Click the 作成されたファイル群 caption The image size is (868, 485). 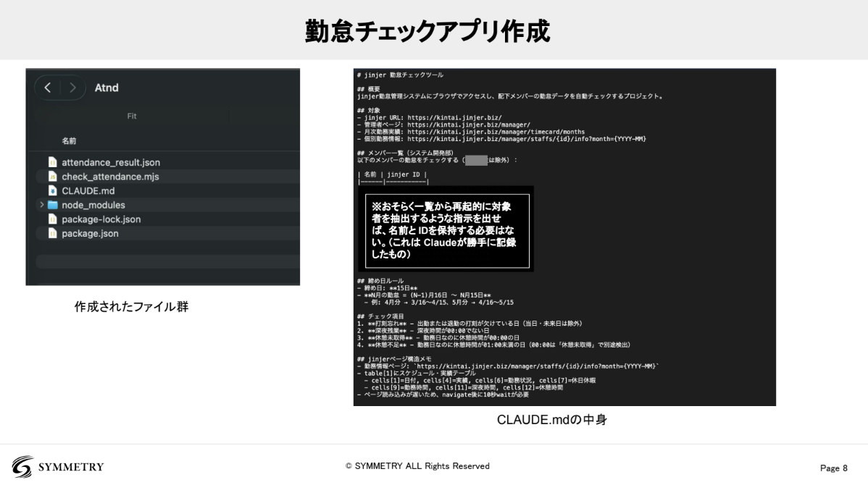(131, 307)
